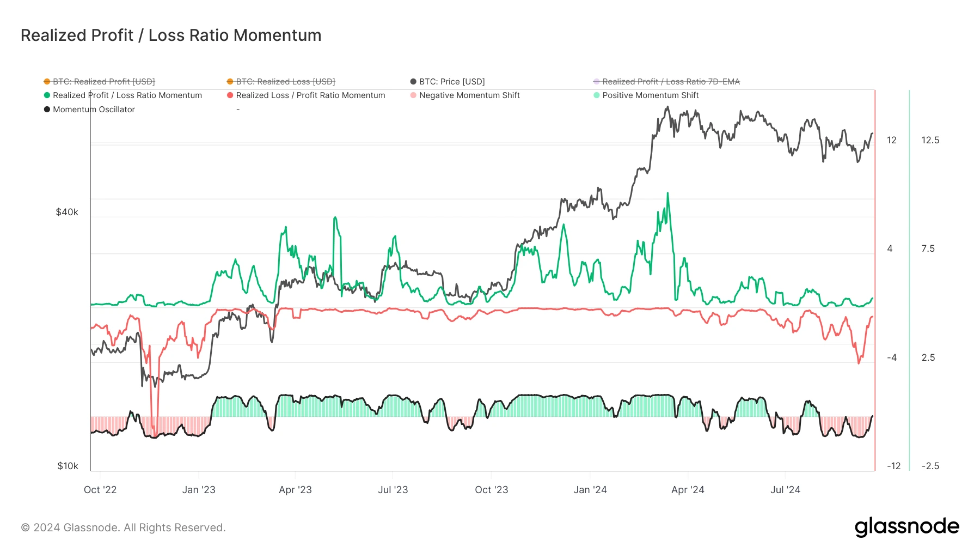Click green dot beside Profit / Loss Ratio Momentum

tap(47, 95)
